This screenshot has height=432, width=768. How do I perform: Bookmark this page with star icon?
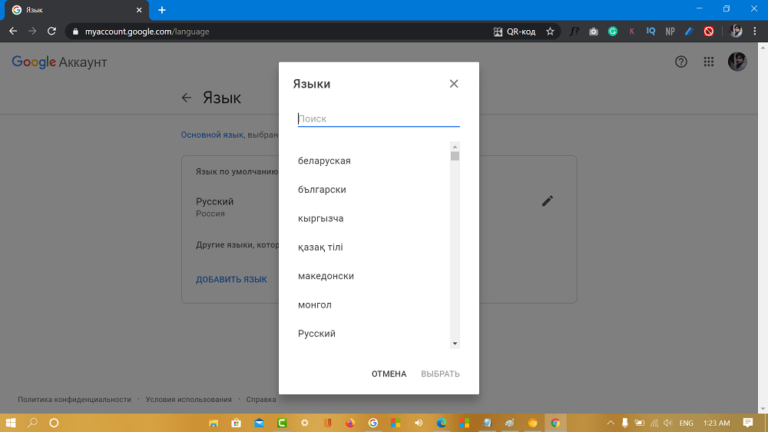pos(550,31)
